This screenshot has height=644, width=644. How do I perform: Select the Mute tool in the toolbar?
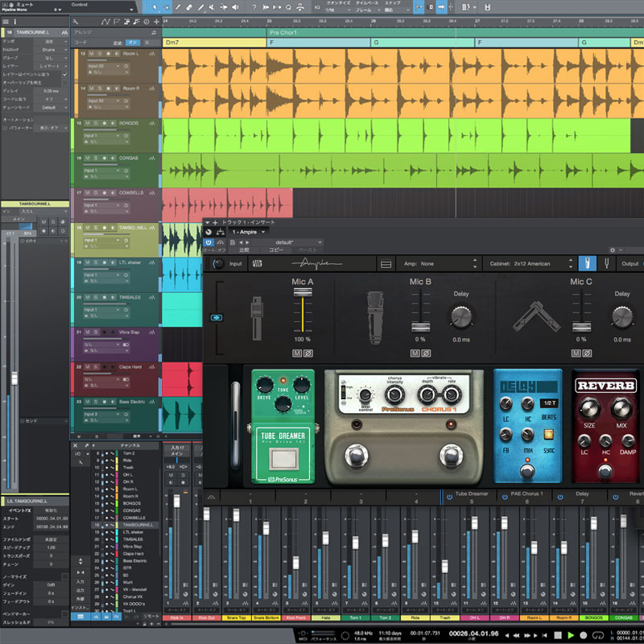[212, 7]
